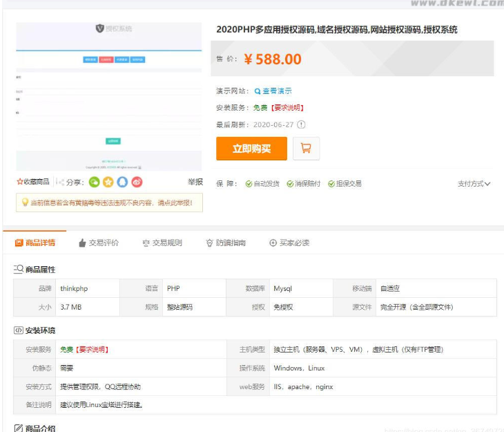
Task: Click the info icon next to 2020-06-27
Action: (x=301, y=124)
